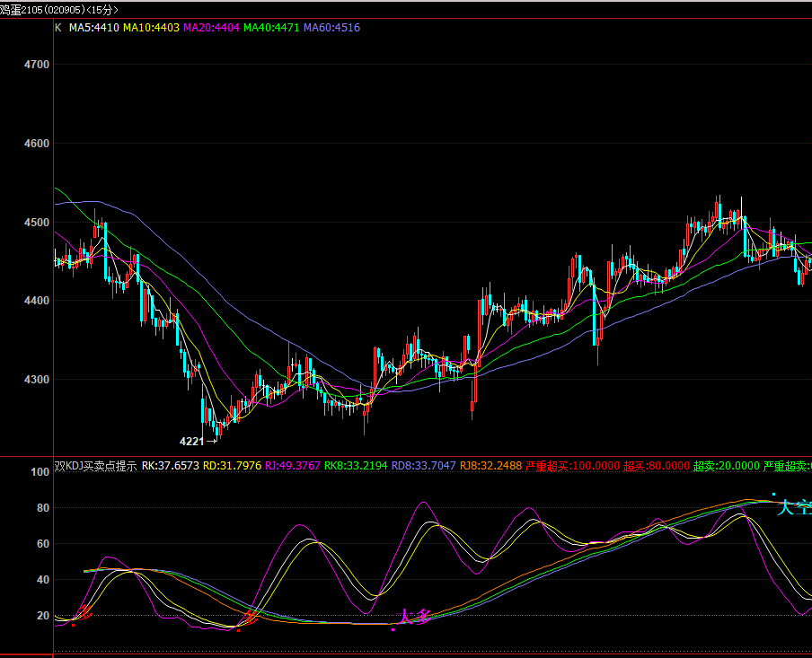The height and width of the screenshot is (658, 812).
Task: Select the 超买:80.0000 threshold label
Action: pyautogui.click(x=657, y=466)
